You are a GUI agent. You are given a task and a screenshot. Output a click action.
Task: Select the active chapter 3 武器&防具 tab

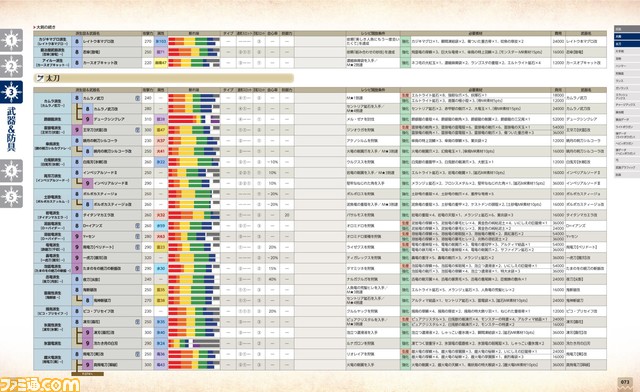click(x=11, y=116)
